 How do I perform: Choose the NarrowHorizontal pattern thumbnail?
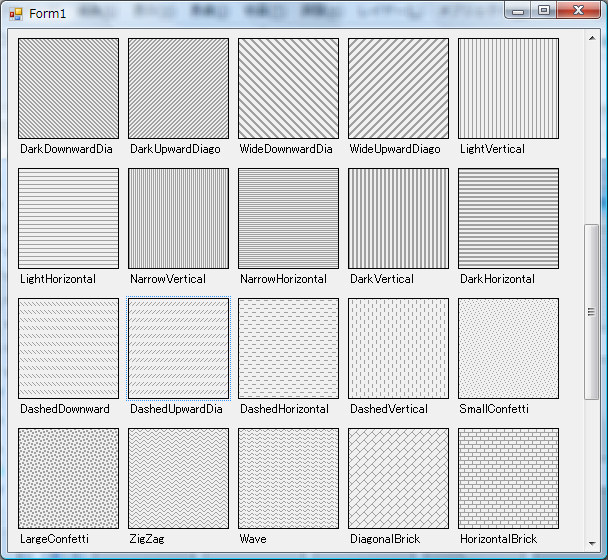point(288,218)
